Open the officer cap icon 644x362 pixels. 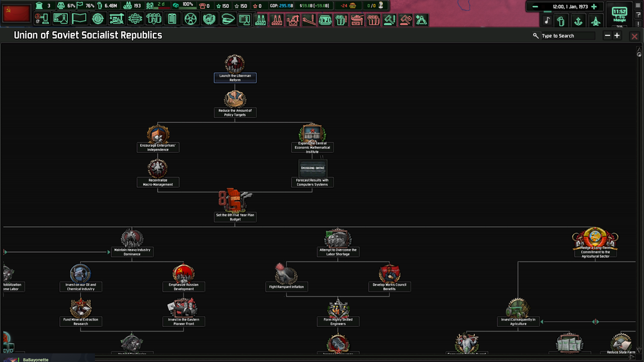227,19
